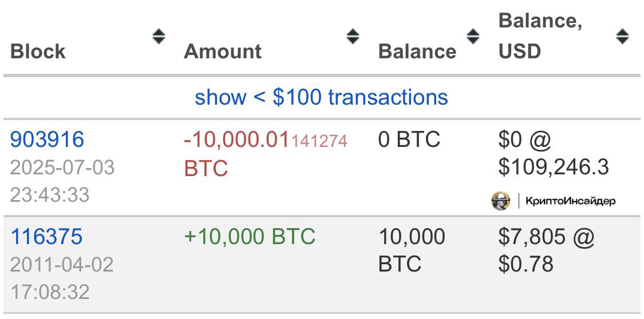This screenshot has width=644, height=319.
Task: Click the Amount column sort arrows
Action: [353, 37]
